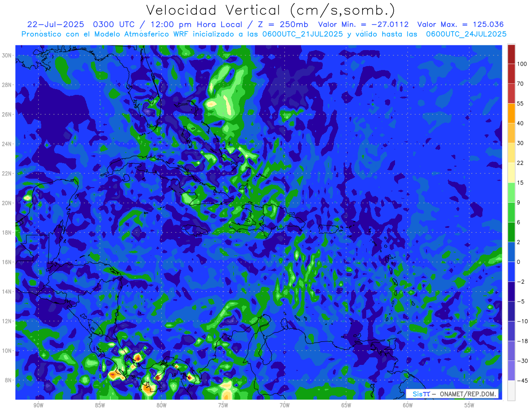Click the '8N' latitude label

8,380
